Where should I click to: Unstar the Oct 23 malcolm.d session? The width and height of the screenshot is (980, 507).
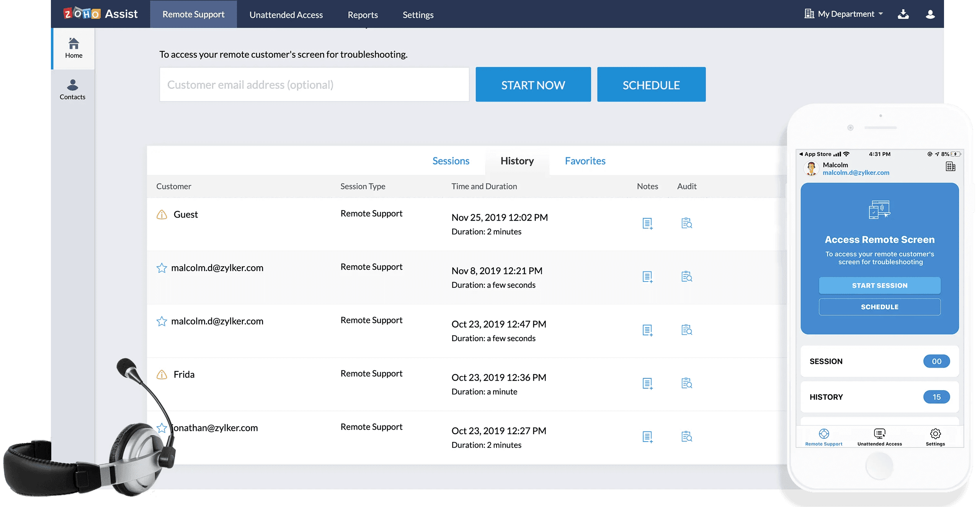click(162, 322)
